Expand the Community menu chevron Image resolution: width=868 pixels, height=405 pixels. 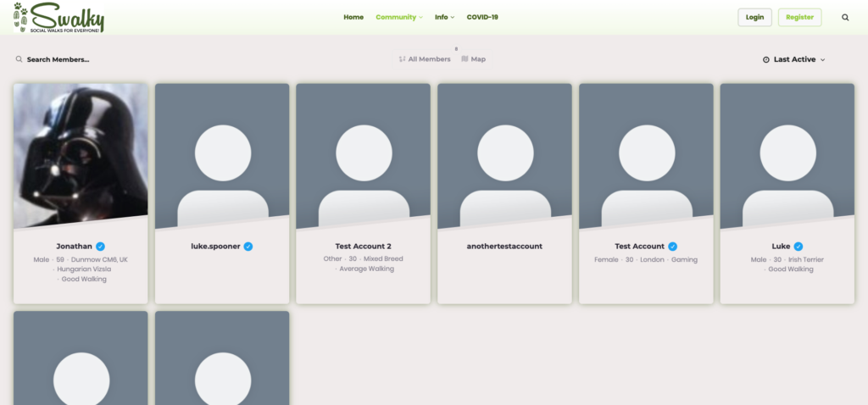(x=420, y=17)
